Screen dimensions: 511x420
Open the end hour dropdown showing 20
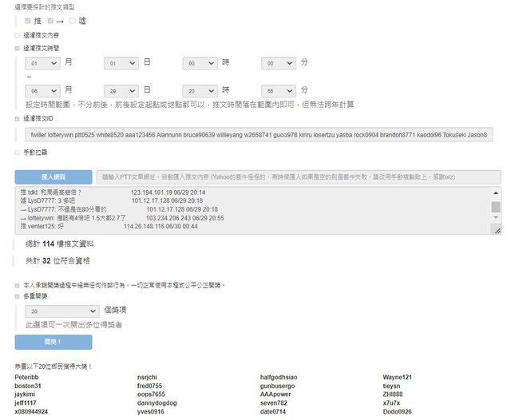pos(199,90)
